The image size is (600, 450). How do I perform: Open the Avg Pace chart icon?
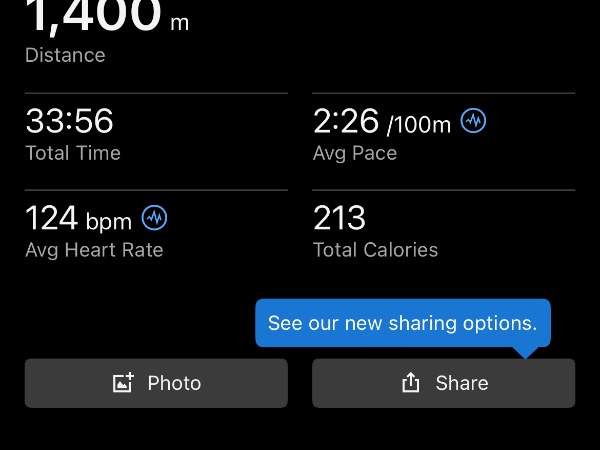473,122
